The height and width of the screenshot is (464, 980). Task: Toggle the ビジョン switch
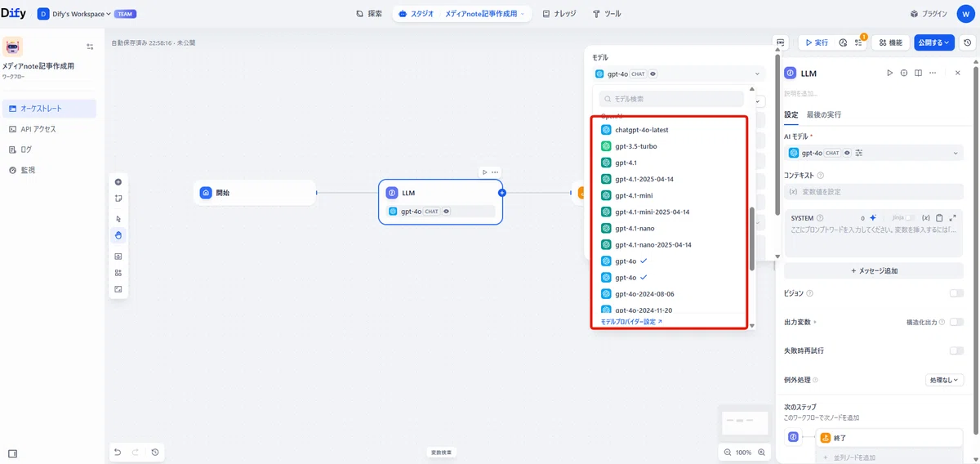coord(956,292)
